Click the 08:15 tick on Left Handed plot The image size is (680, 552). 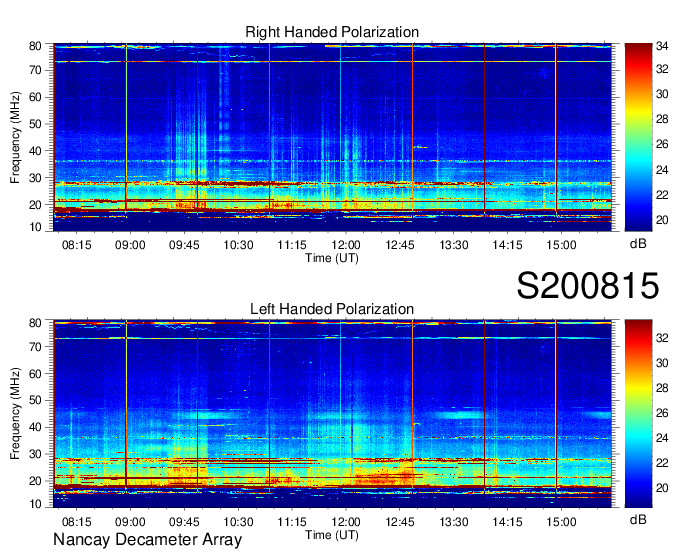76,522
